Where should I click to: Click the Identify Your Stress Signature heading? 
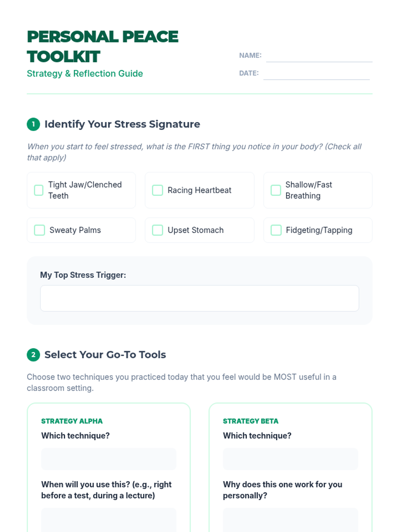pos(122,124)
